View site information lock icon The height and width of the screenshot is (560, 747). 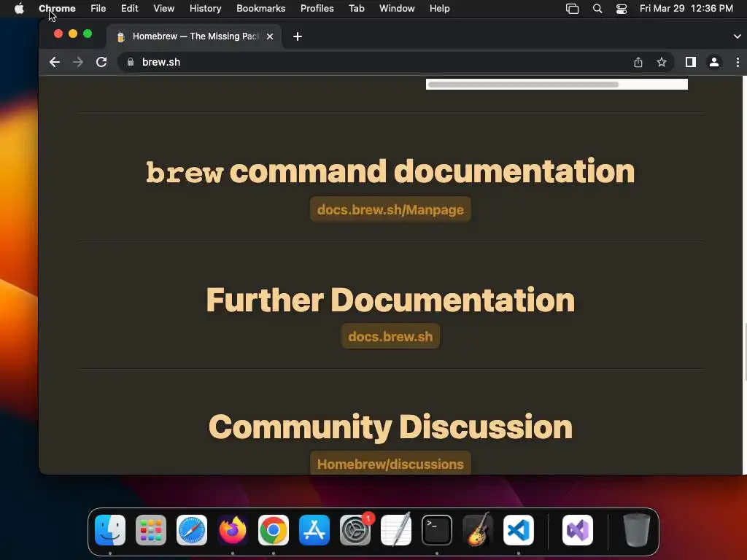(131, 62)
